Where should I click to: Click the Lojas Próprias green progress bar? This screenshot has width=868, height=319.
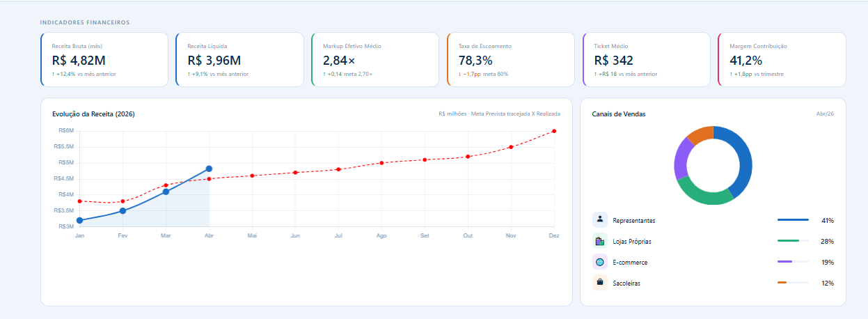788,241
